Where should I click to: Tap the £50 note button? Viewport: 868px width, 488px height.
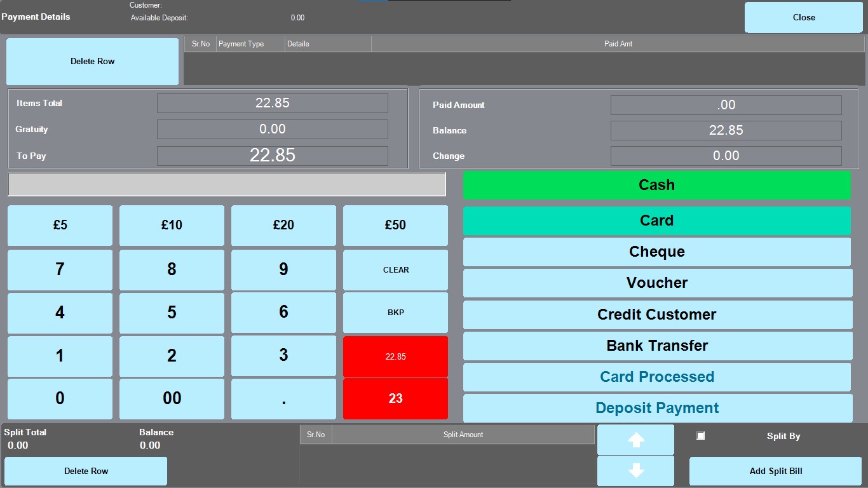click(x=395, y=225)
